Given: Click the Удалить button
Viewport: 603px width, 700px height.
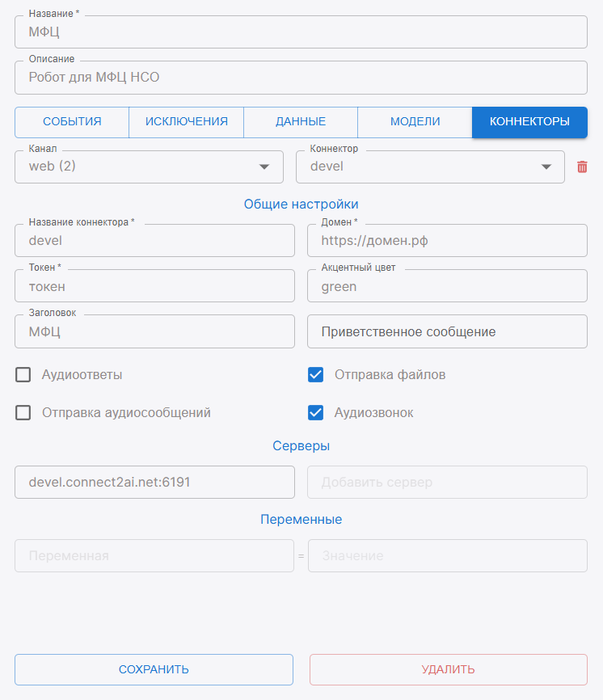Looking at the screenshot, I should [448, 669].
